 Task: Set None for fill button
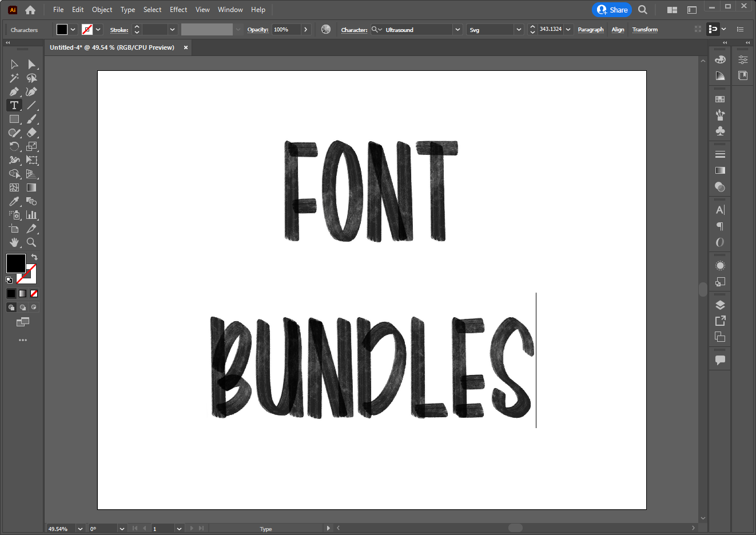[34, 293]
